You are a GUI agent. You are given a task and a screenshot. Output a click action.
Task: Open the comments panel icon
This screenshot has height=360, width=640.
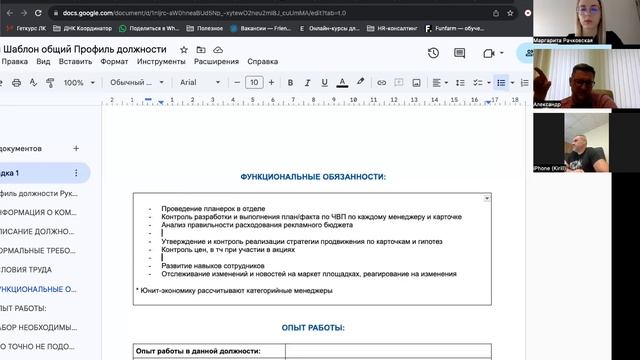click(460, 53)
